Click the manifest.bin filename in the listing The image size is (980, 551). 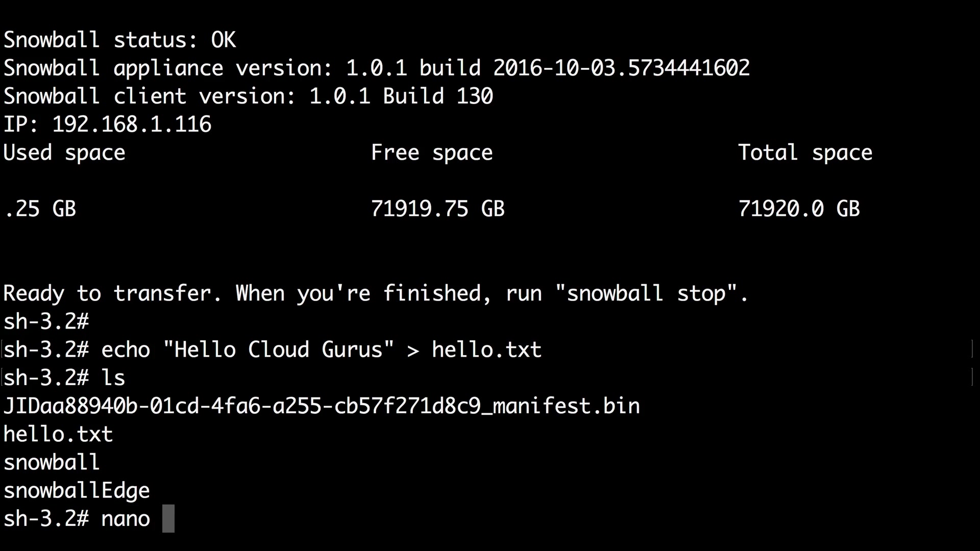point(322,406)
